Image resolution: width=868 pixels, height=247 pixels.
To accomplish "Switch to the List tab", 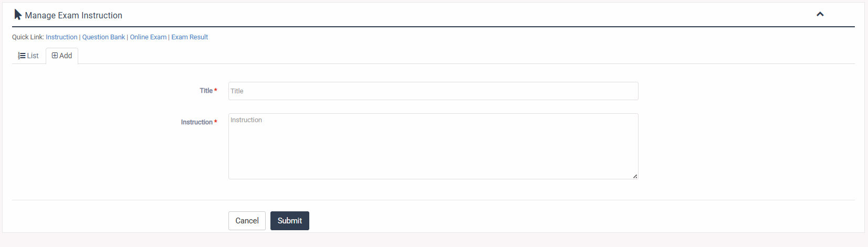I will (29, 56).
